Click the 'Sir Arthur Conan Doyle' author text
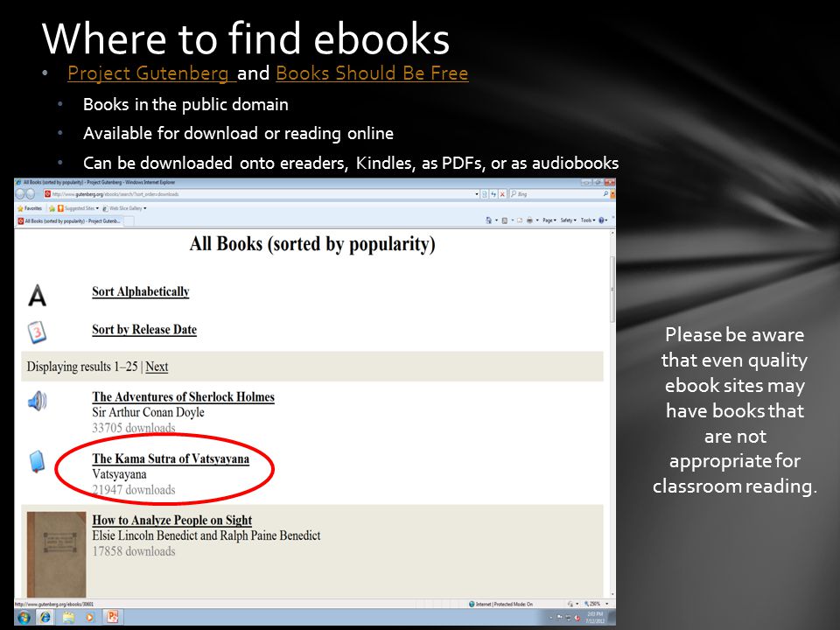This screenshot has height=630, width=840. click(148, 412)
